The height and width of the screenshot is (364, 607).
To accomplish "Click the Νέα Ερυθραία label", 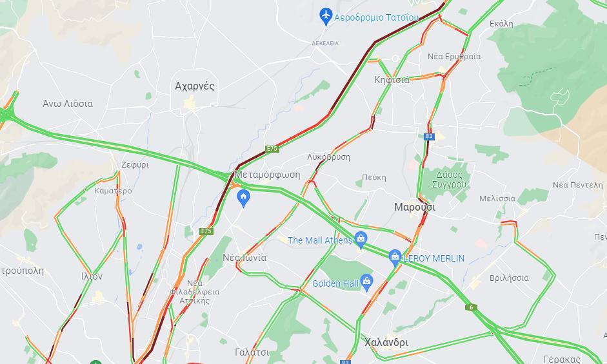I will (454, 57).
